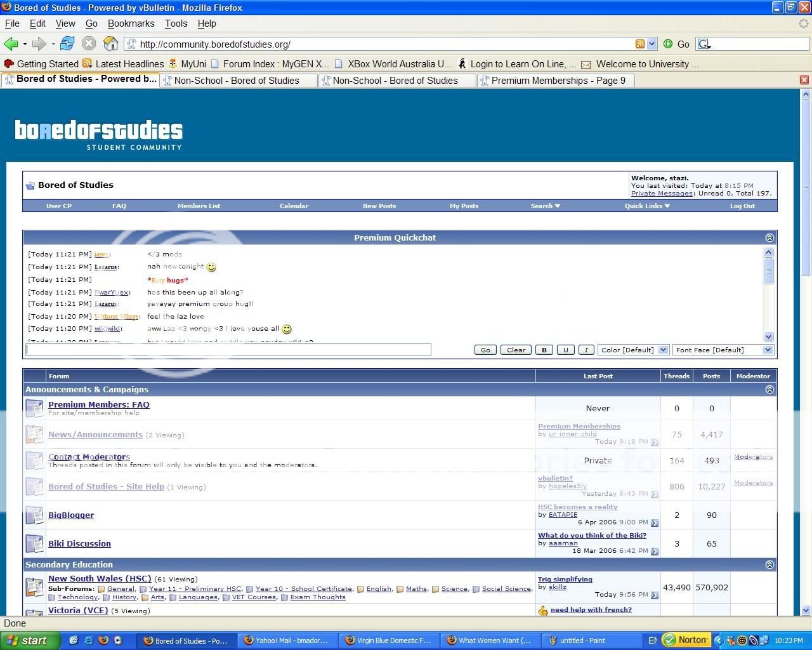
Task: Click the quickchat message input field
Action: [x=228, y=350]
